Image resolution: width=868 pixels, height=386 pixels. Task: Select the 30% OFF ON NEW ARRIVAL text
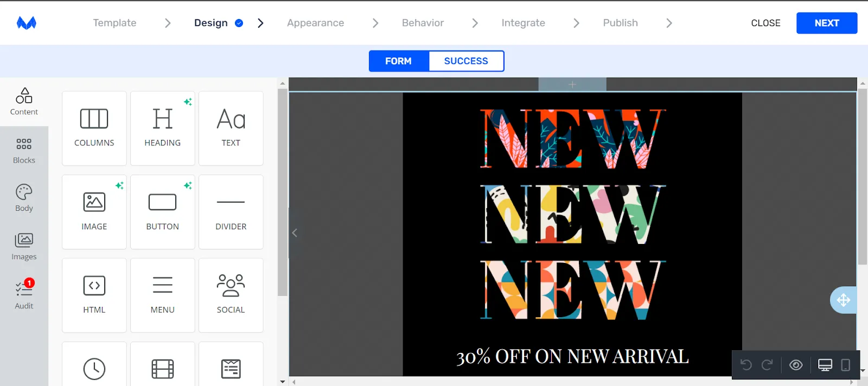point(572,356)
